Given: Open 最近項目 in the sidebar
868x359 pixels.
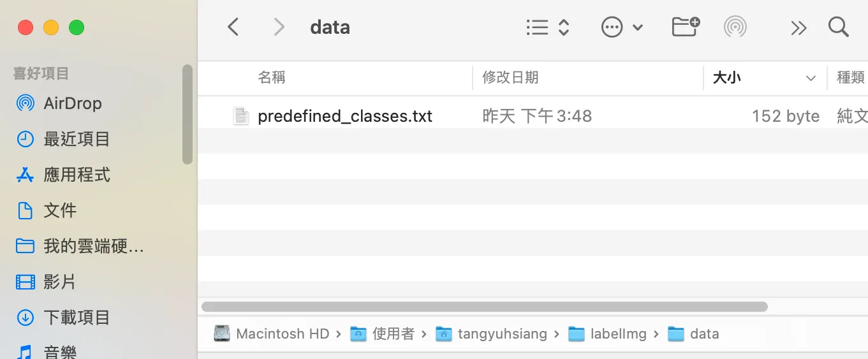Looking at the screenshot, I should click(77, 139).
